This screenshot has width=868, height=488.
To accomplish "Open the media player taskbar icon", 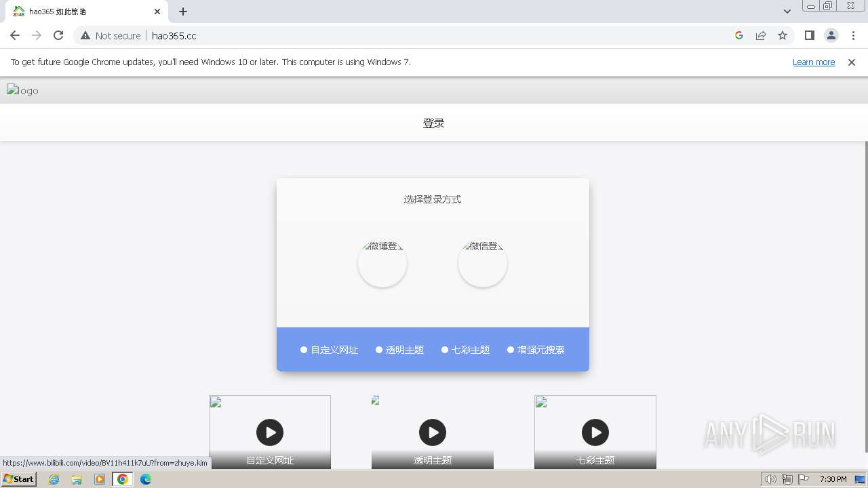I will click(100, 479).
